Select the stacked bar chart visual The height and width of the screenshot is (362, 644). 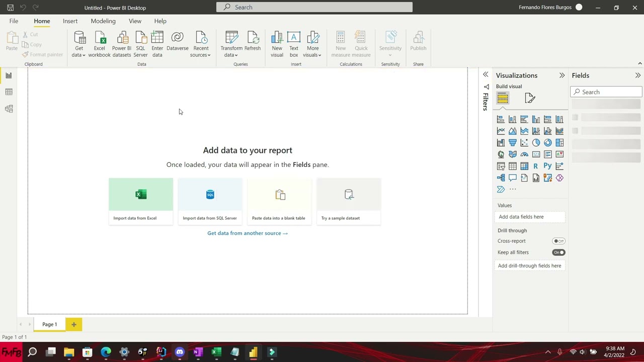pos(501,119)
